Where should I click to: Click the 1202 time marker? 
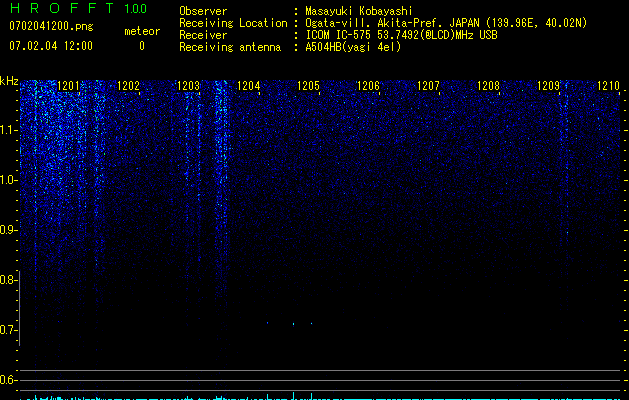(x=128, y=86)
